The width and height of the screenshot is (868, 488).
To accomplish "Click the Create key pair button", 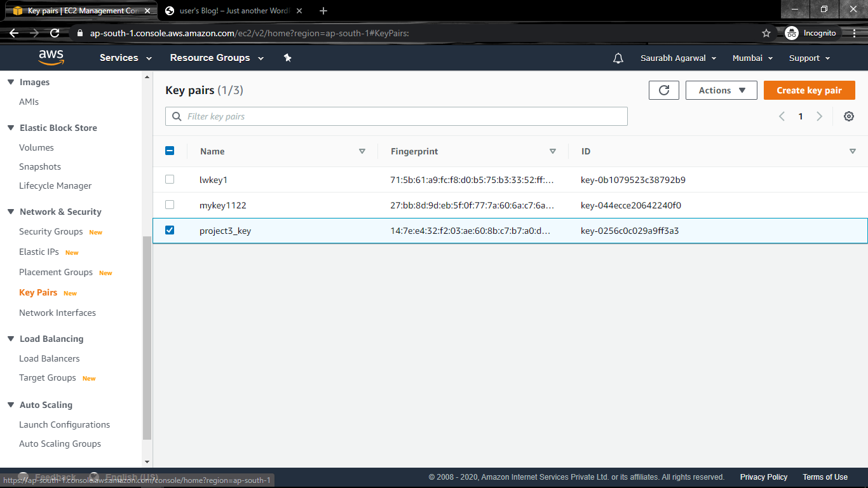I will (809, 90).
